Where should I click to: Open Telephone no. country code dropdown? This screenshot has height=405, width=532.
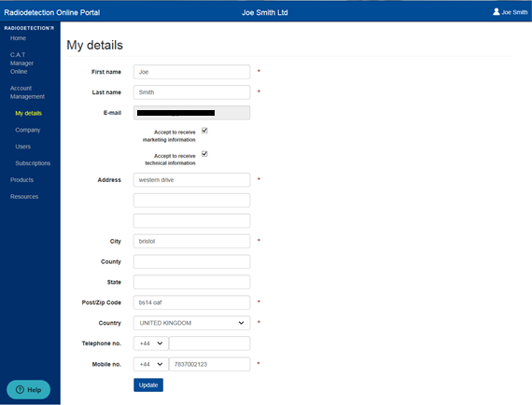click(151, 343)
